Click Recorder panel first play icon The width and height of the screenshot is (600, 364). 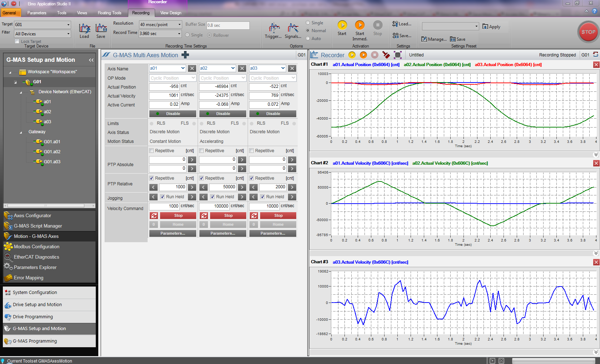[x=352, y=55]
